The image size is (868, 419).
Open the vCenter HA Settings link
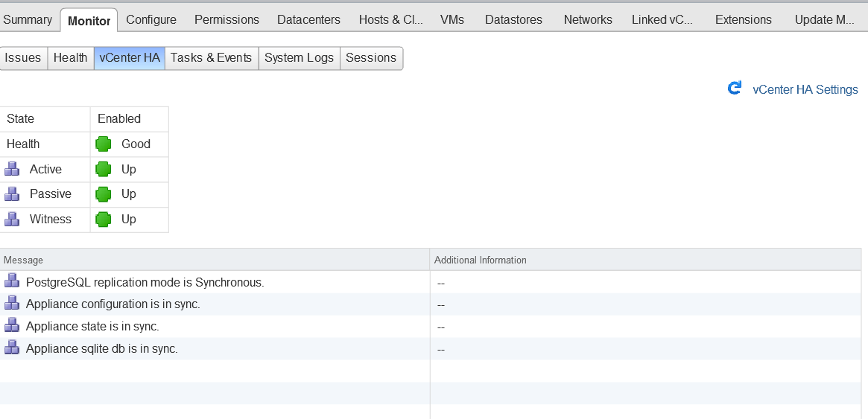coord(805,89)
